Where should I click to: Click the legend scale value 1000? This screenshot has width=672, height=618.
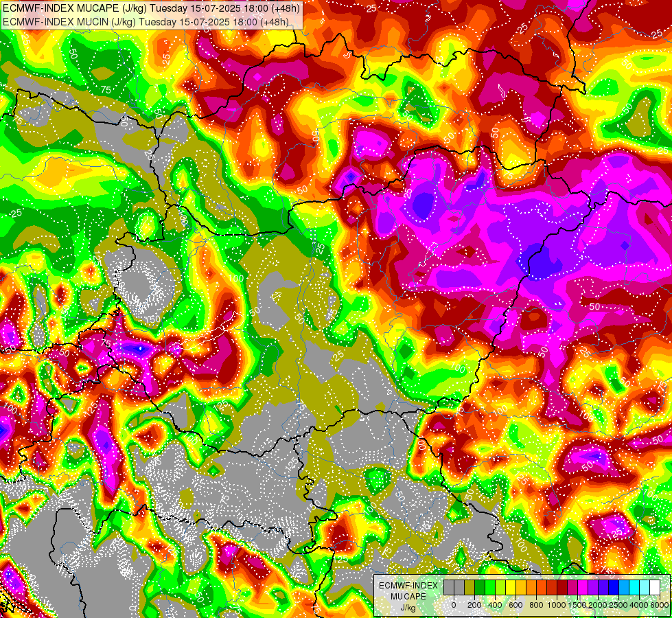pyautogui.click(x=557, y=605)
